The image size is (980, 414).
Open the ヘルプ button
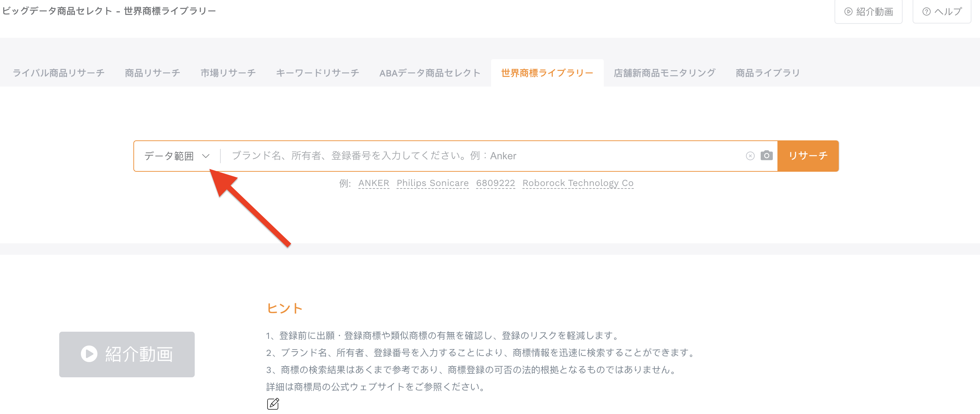point(941,12)
